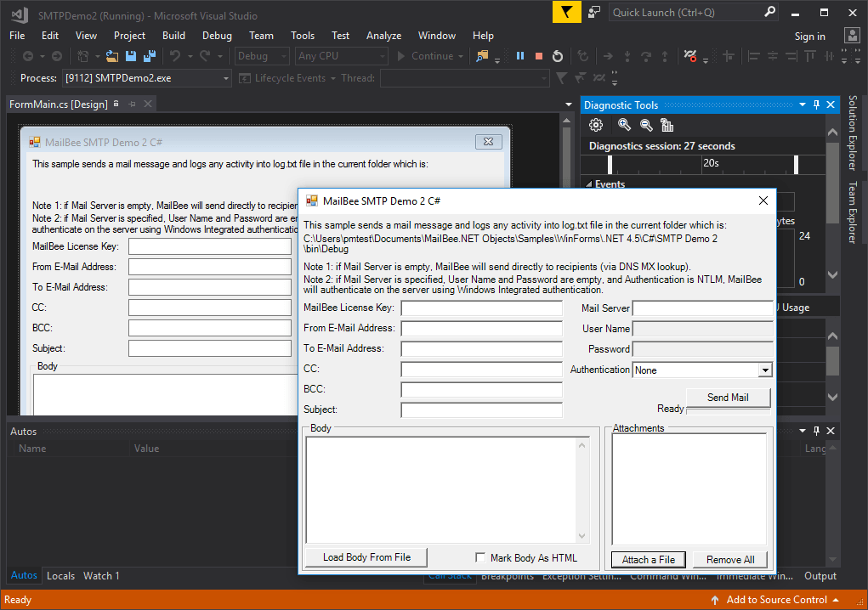
Task: Open the Send Feedback icon beside Quick Launch
Action: (x=594, y=12)
